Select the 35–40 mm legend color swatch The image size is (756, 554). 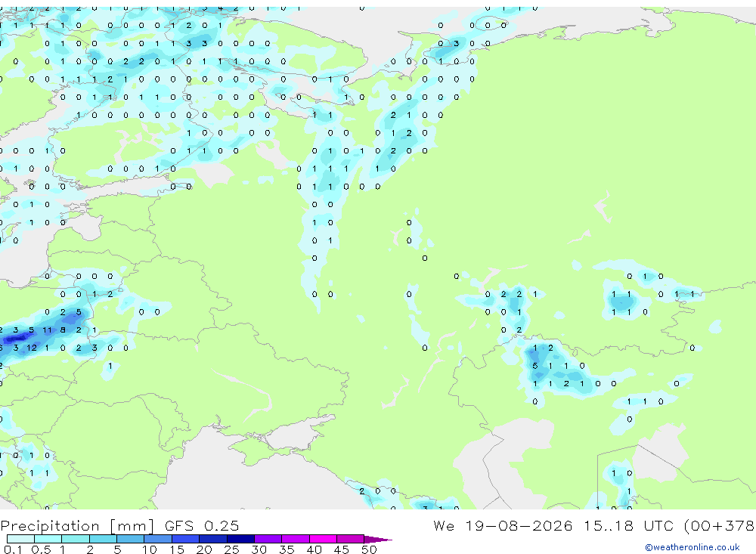pyautogui.click(x=295, y=539)
